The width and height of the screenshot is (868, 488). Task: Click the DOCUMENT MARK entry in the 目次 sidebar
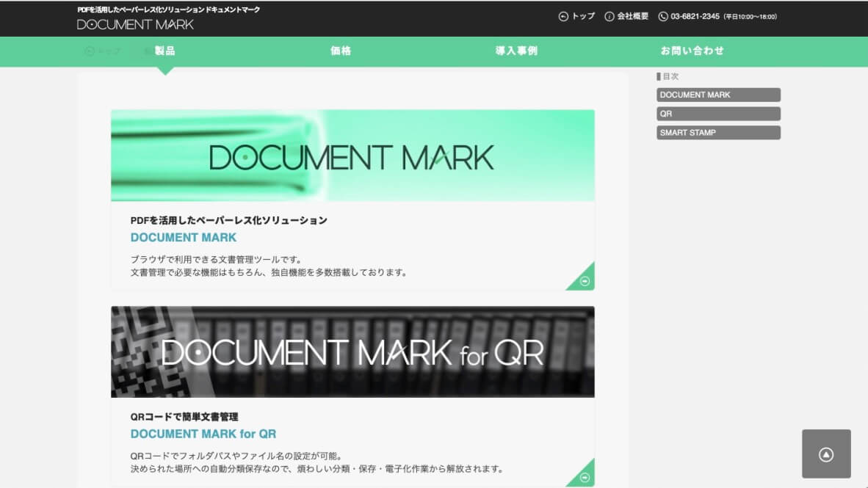click(x=718, y=94)
